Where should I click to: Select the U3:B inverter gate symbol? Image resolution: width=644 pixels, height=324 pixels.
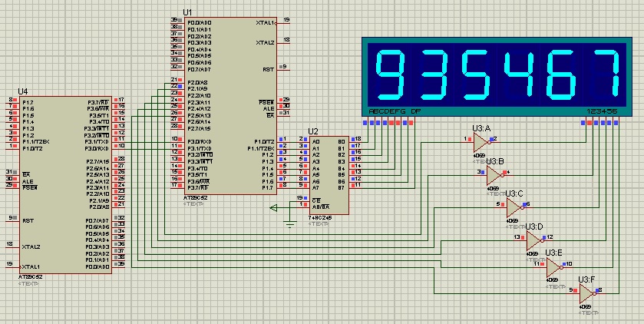pos(494,175)
